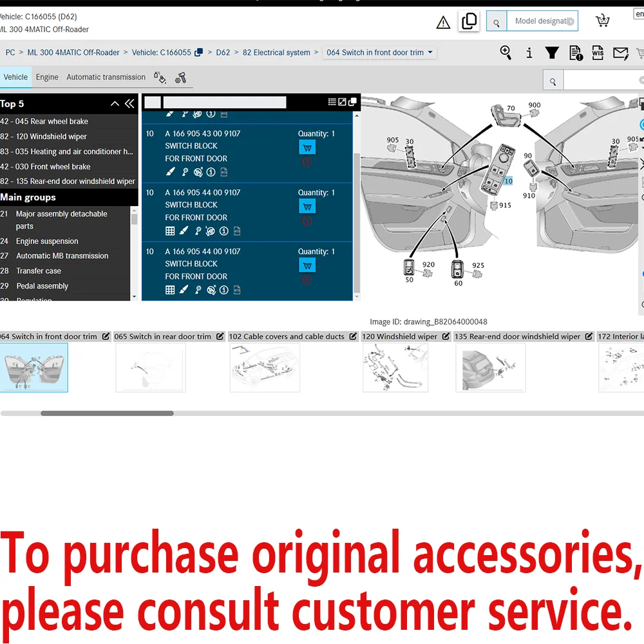Click WIS document icon under A 166 905 43 00 9107

(224, 172)
